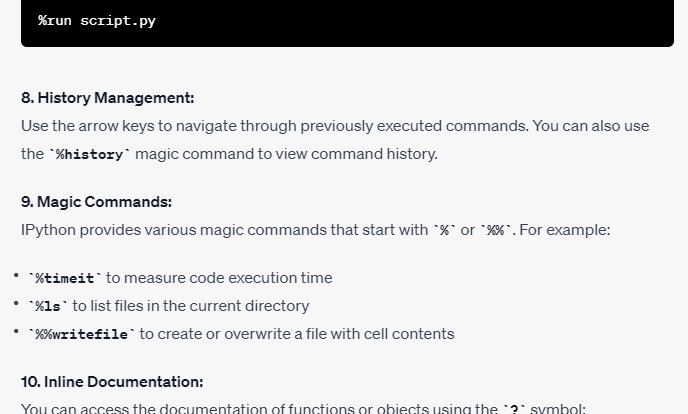Click the single % inline code symbol
The width and height of the screenshot is (688, 414).
(x=444, y=230)
